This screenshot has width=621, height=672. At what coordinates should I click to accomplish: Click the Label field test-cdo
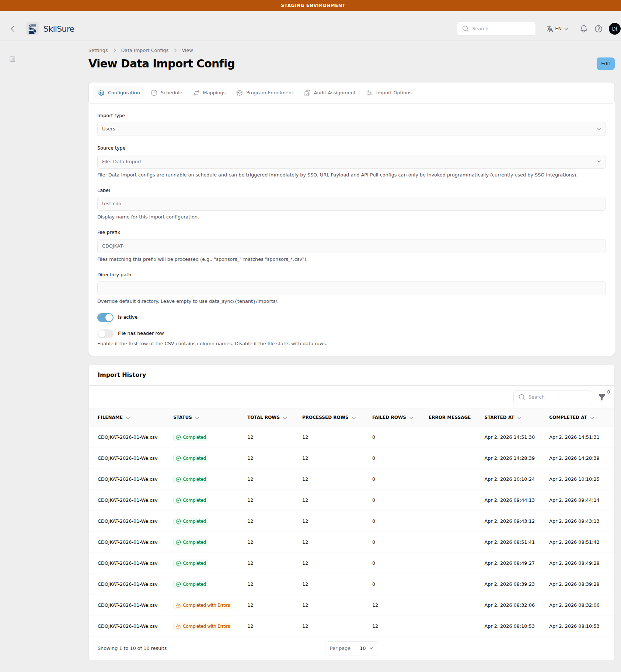coord(351,204)
